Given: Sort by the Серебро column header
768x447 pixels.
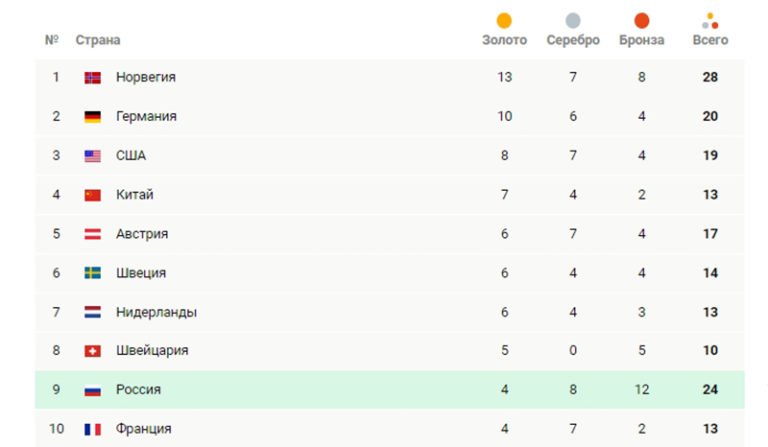Looking at the screenshot, I should click(x=573, y=40).
